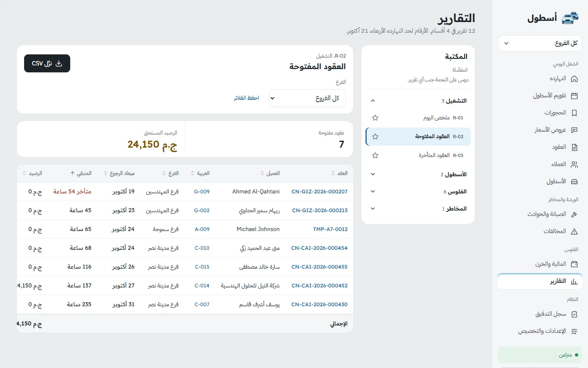Screen dimensions: 588x368
Task: Sort by الفرع column header in table
Action: point(170,173)
